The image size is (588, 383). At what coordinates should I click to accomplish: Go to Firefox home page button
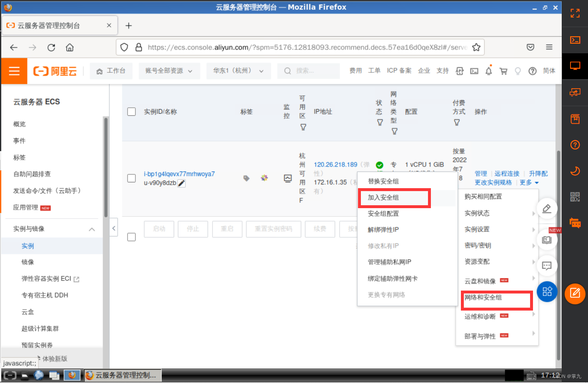[70, 47]
